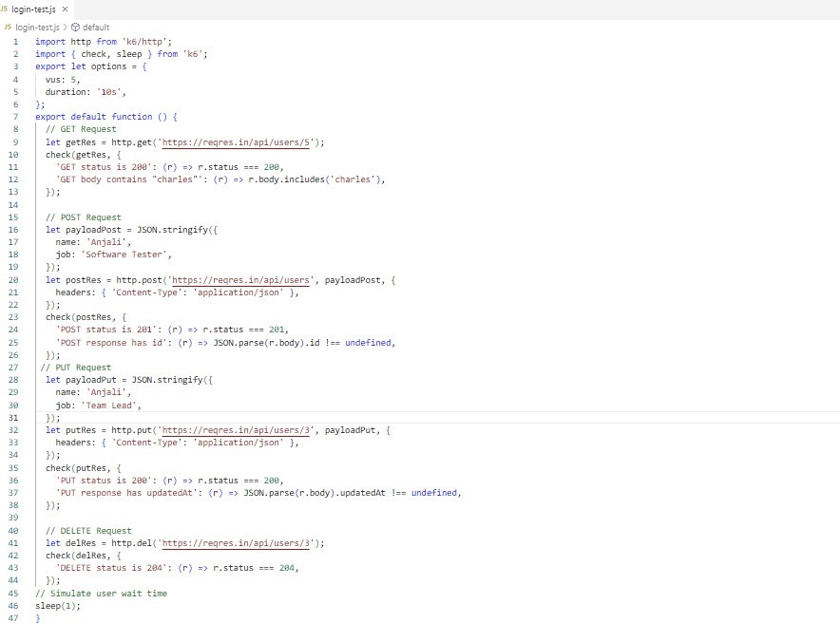Click 'check, sleep' import names
The width and height of the screenshot is (840, 623).
111,54
